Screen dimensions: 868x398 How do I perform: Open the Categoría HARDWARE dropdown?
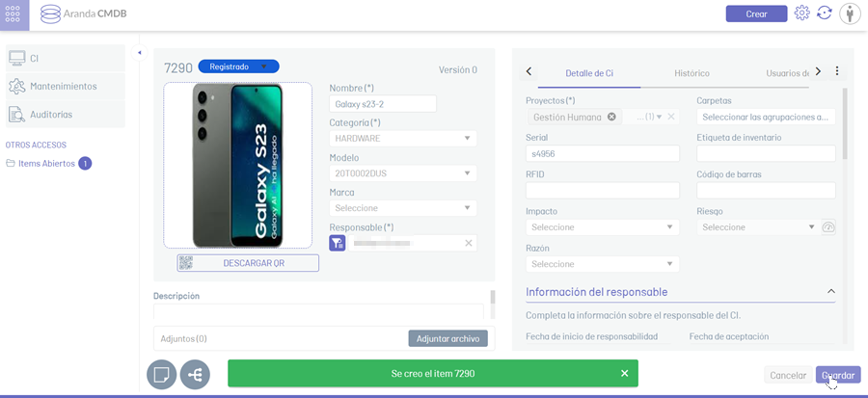(403, 138)
